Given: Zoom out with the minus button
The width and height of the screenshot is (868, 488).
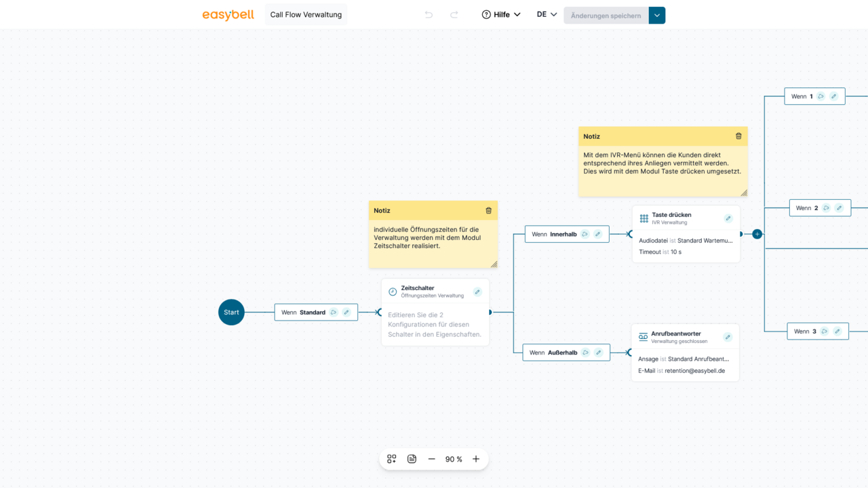Looking at the screenshot, I should 432,459.
